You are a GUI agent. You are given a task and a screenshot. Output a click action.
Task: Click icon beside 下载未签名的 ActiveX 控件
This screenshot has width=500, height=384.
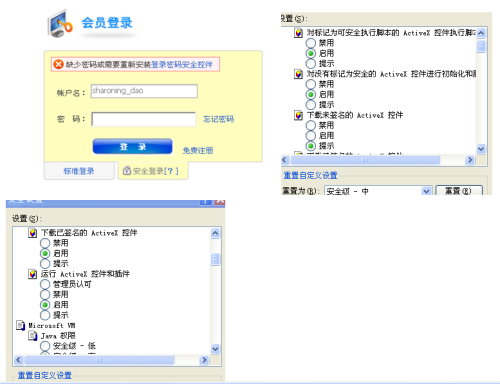tap(298, 115)
